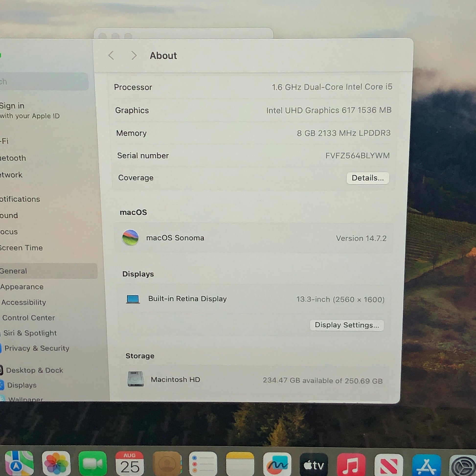Open Bluetooth settings in the sidebar
The image size is (476, 476).
[13, 158]
